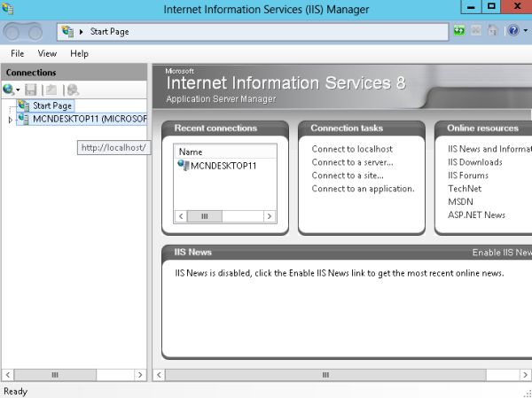Viewport: 532px width, 398px height.
Task: Click Connections pane scroll left arrow
Action: tap(8, 375)
